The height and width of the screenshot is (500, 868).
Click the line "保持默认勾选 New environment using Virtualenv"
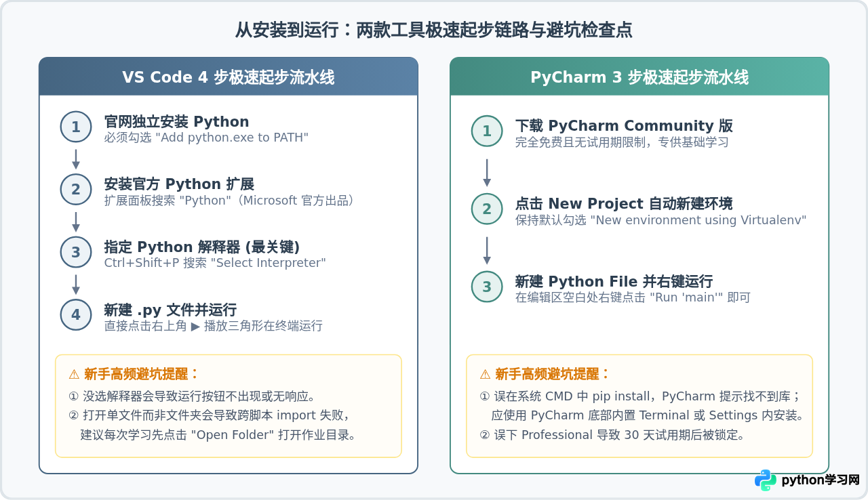click(660, 220)
